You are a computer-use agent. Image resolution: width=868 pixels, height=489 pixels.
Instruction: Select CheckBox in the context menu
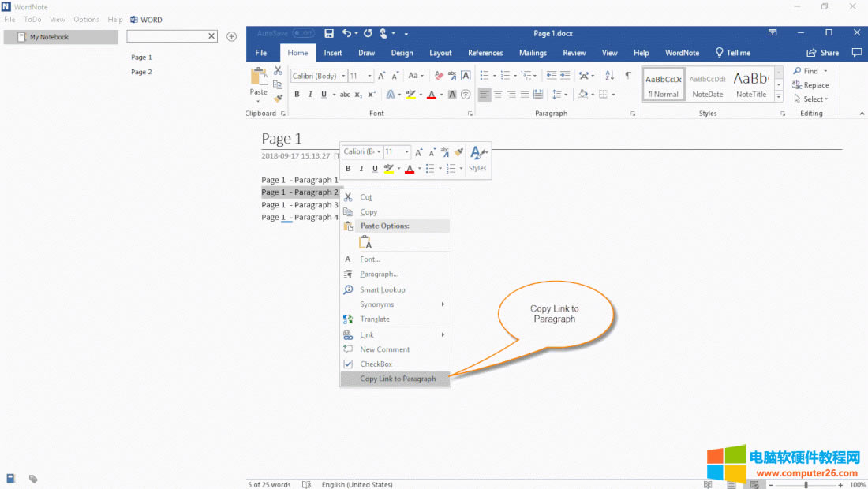tap(376, 364)
